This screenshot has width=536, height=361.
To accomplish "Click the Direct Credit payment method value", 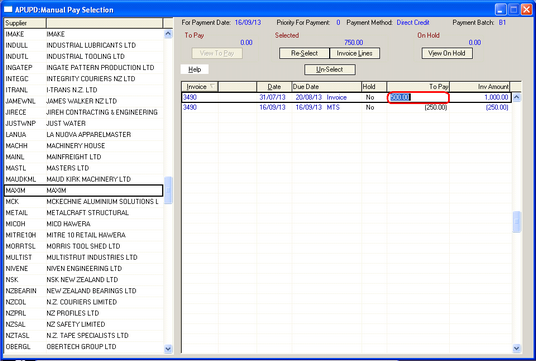I will tap(413, 23).
